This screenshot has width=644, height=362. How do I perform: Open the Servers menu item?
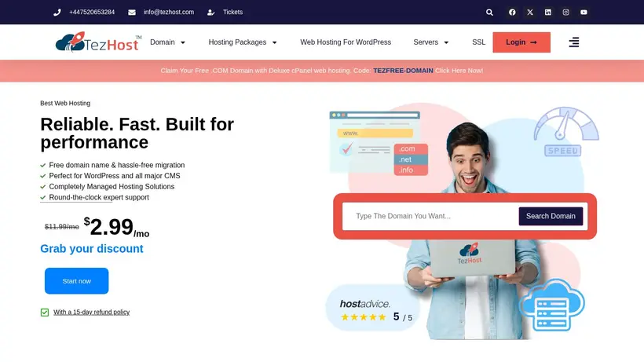tap(426, 42)
